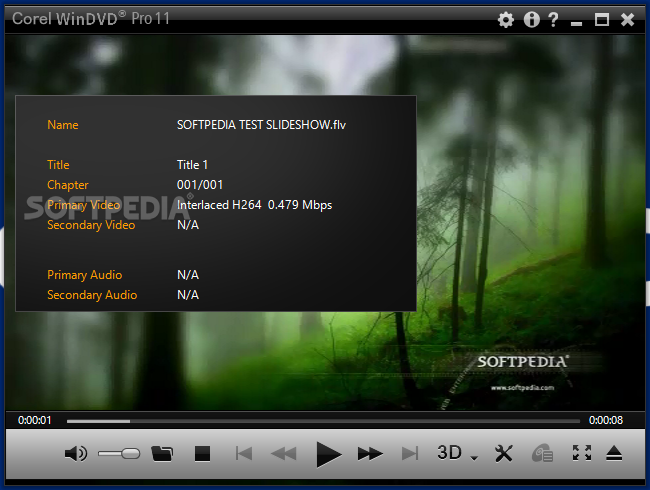This screenshot has width=650, height=490.
Task: Click the chapter value 001/001
Action: pyautogui.click(x=200, y=185)
